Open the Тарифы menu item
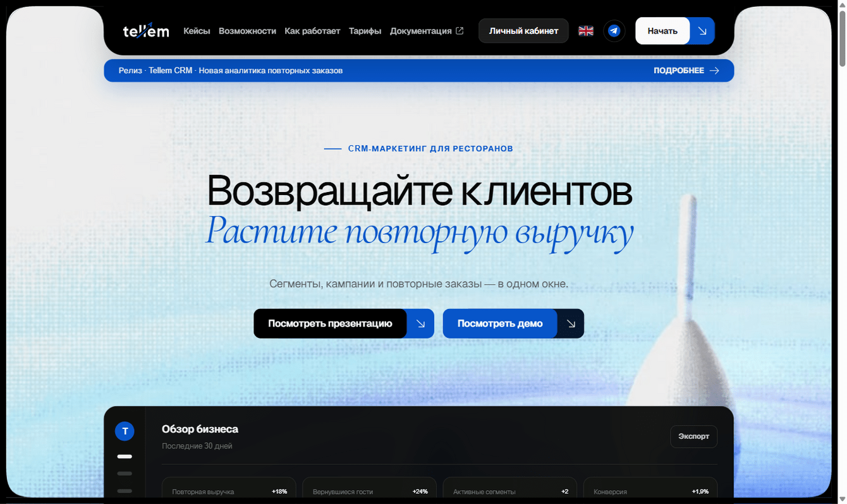This screenshot has height=504, width=847. coord(365,31)
